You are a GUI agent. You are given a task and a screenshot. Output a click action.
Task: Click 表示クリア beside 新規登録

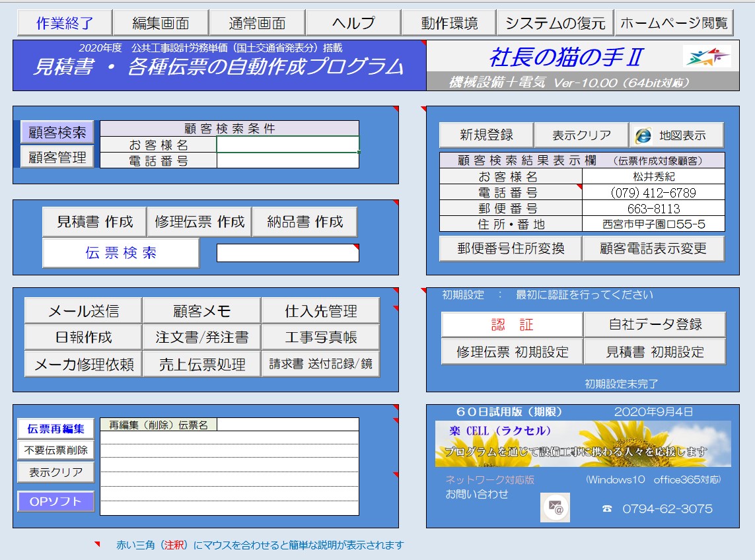tap(581, 135)
